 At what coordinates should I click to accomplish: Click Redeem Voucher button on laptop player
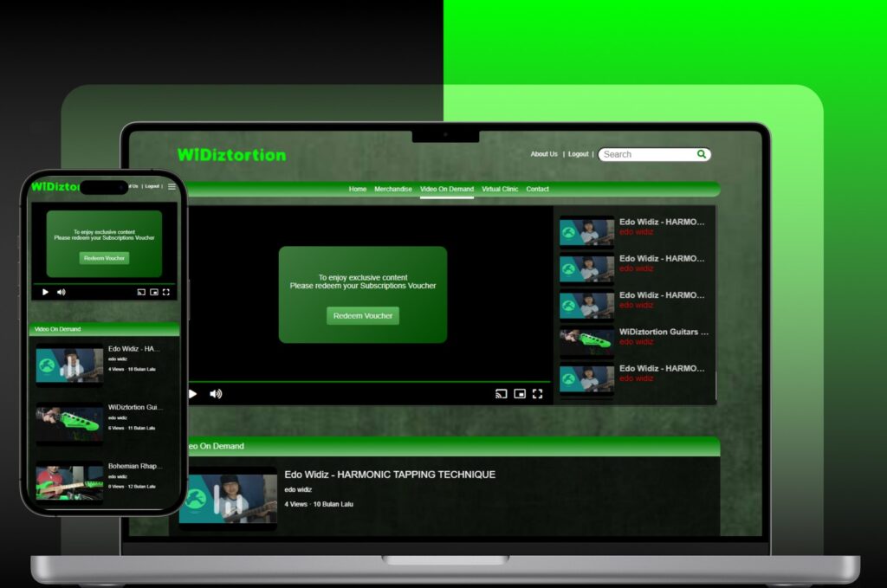[363, 315]
